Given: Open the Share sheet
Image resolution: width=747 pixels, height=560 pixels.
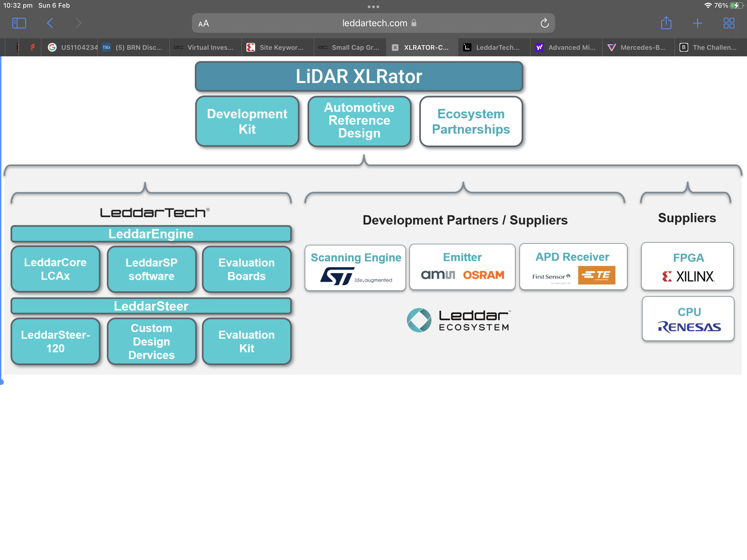Looking at the screenshot, I should [x=666, y=23].
